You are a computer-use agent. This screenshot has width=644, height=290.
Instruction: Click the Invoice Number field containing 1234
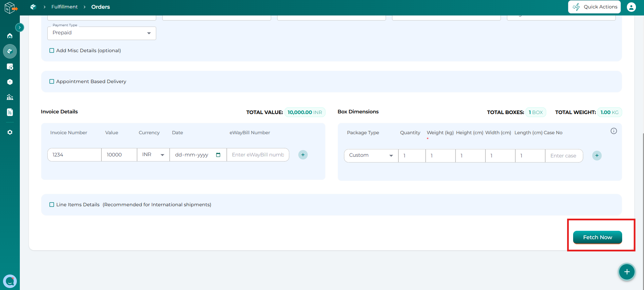[75, 155]
